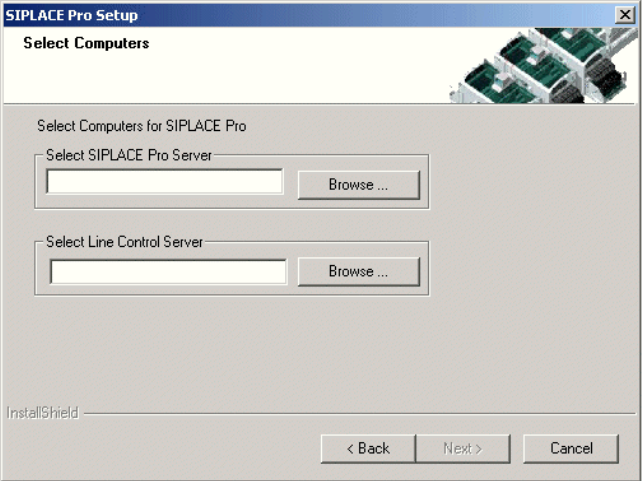Viewport: 642px width, 481px height.
Task: Click the divider line beside InstallShield
Action: coord(359,414)
